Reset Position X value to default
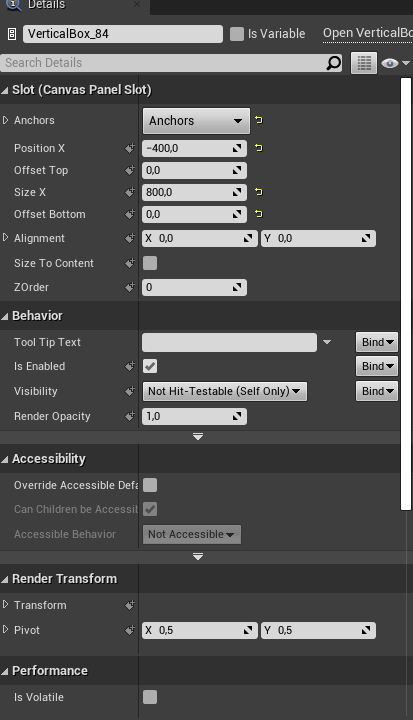413x720 pixels. pyautogui.click(x=259, y=148)
